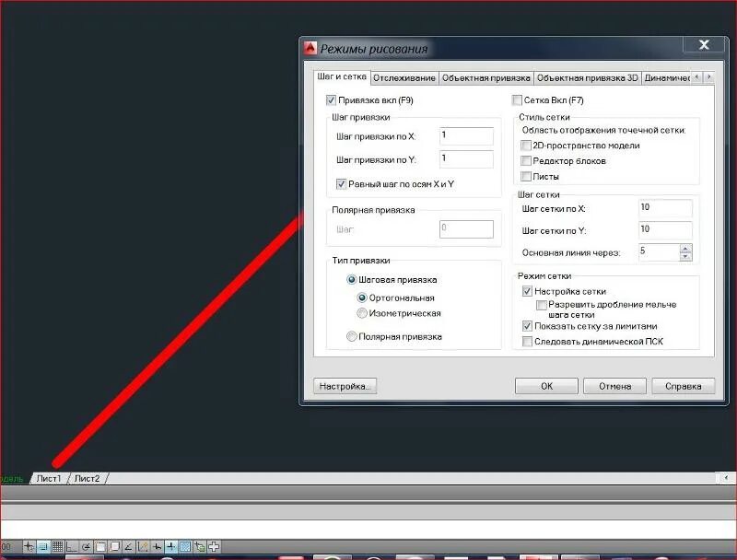This screenshot has height=560, width=737.
Task: Open the Объектная привязка tab
Action: click(486, 78)
